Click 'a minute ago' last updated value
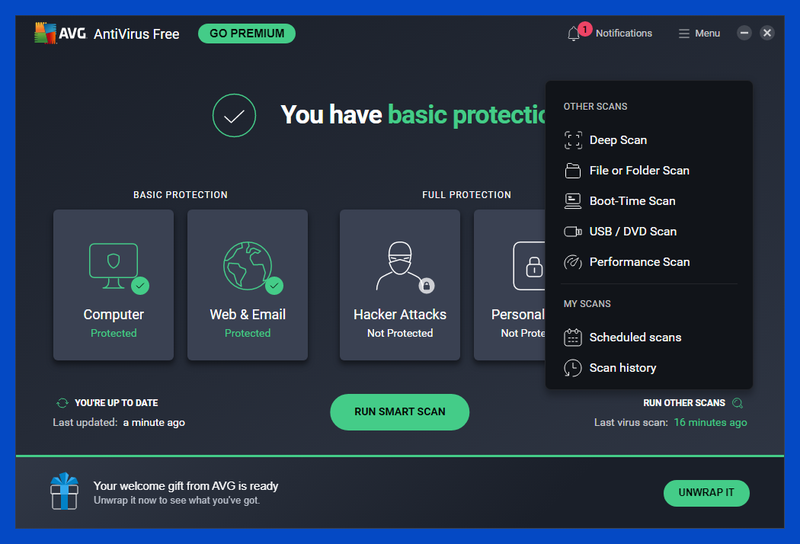Screen dimensions: 800x544 (x=154, y=423)
